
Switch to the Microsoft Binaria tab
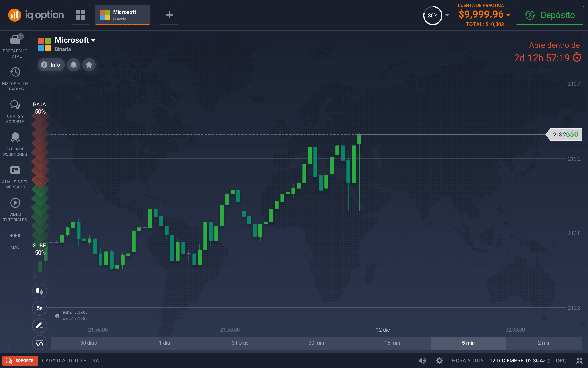[122, 15]
